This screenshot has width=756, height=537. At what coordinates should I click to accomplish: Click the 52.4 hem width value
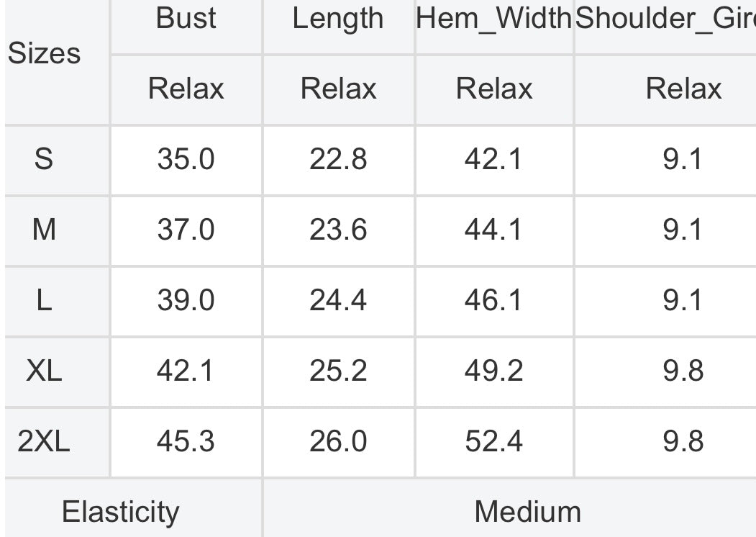click(x=493, y=441)
